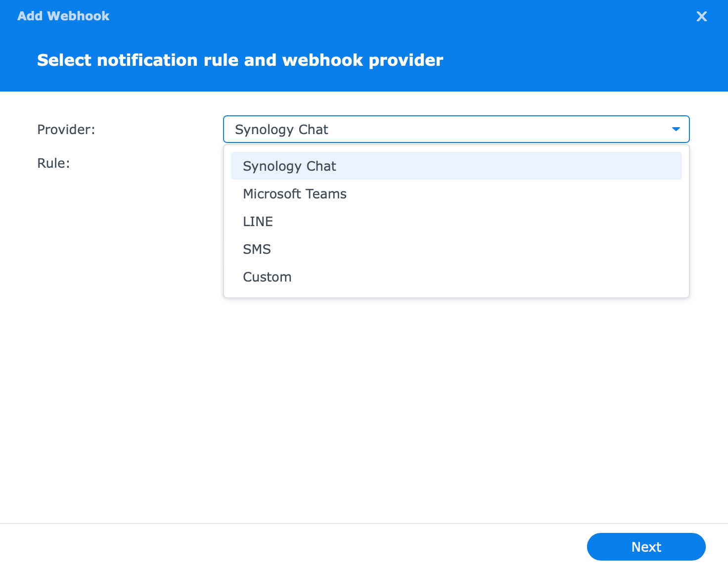Close the Add Webhook dialog
This screenshot has width=728, height=569.
point(701,16)
